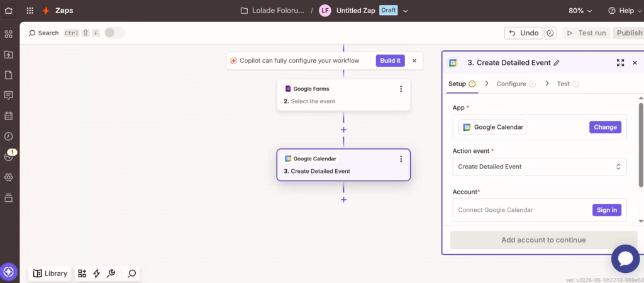The width and height of the screenshot is (644, 283).
Task: Switch to the Configure tab
Action: [x=516, y=84]
